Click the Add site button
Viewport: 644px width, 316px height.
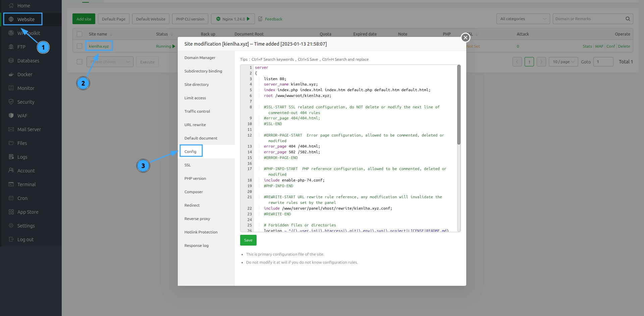(84, 19)
